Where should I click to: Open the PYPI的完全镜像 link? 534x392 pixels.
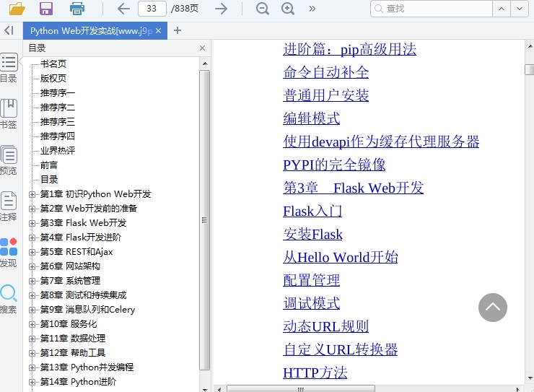click(x=334, y=165)
